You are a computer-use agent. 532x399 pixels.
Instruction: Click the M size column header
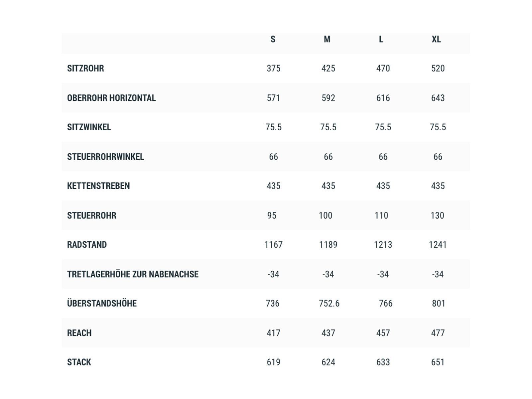[327, 40]
